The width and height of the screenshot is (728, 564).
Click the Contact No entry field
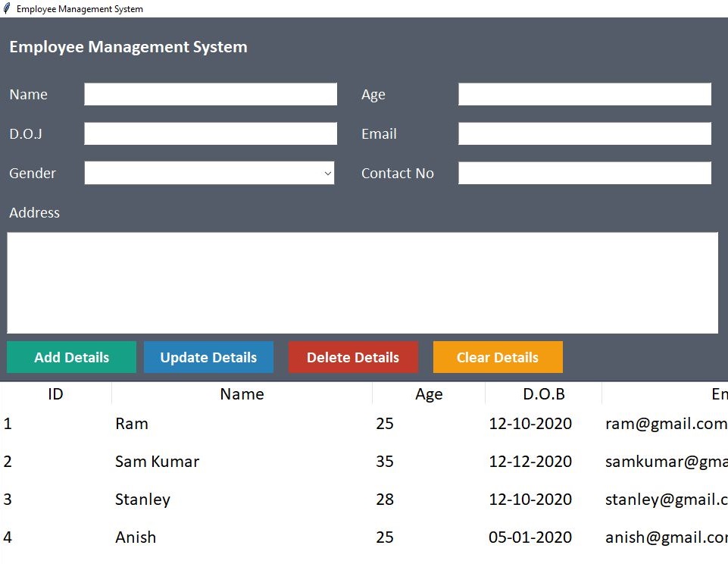tap(583, 173)
